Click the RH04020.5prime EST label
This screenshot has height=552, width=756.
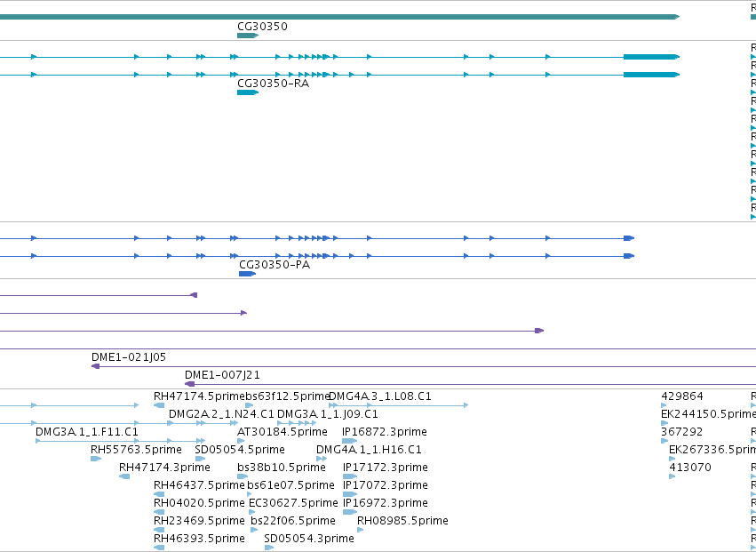point(199,503)
